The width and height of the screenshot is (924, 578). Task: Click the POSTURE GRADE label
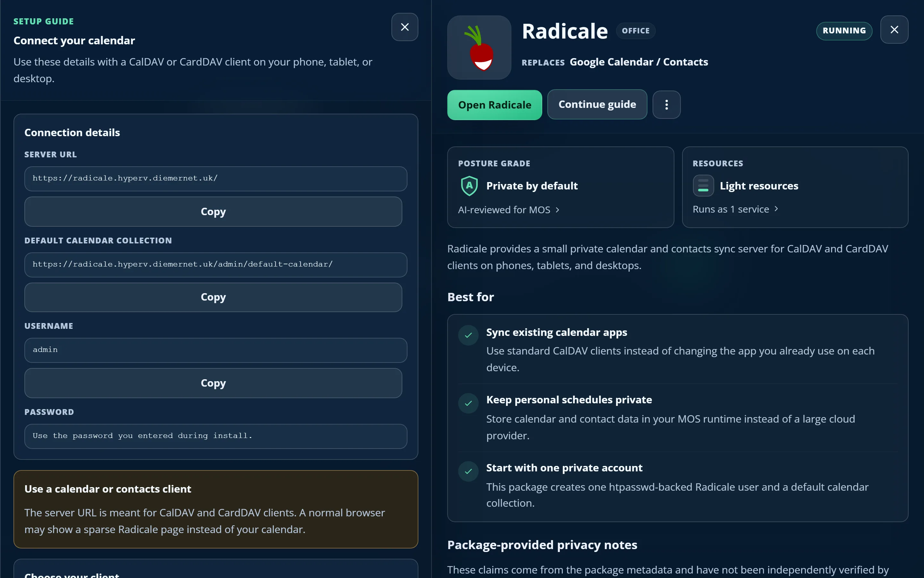coord(494,164)
